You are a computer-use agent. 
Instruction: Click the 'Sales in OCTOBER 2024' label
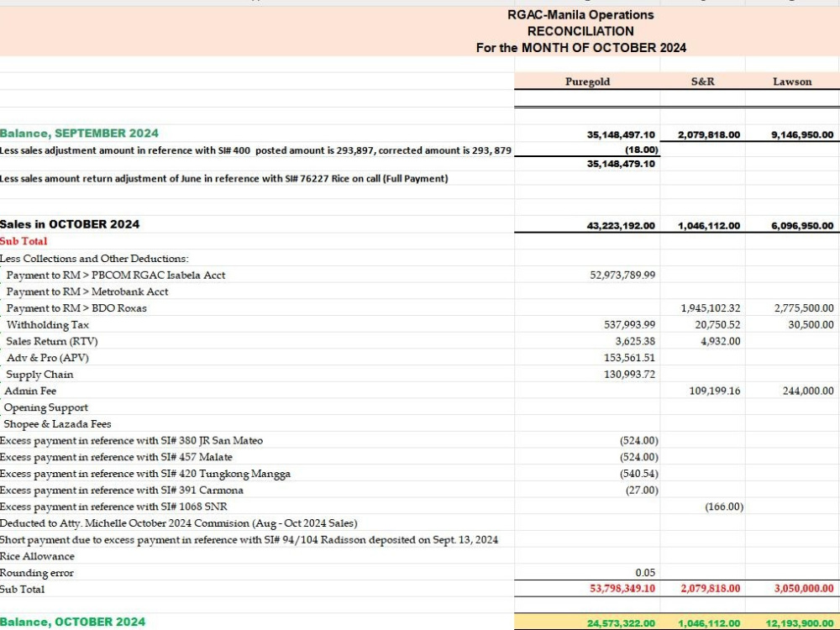point(70,224)
